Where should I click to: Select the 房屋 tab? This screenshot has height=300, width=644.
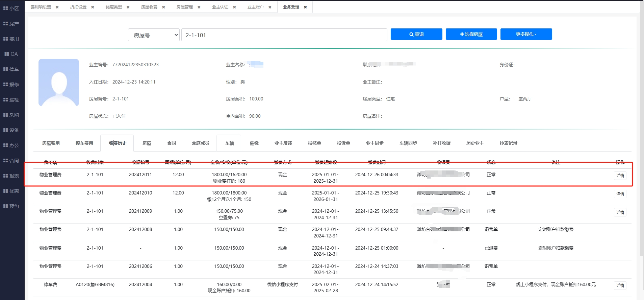pyautogui.click(x=147, y=143)
